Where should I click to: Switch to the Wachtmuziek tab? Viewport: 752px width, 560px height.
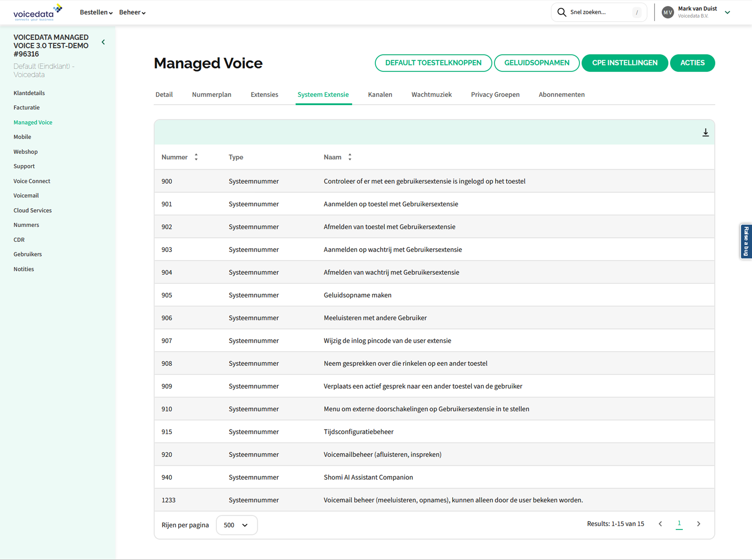point(431,94)
